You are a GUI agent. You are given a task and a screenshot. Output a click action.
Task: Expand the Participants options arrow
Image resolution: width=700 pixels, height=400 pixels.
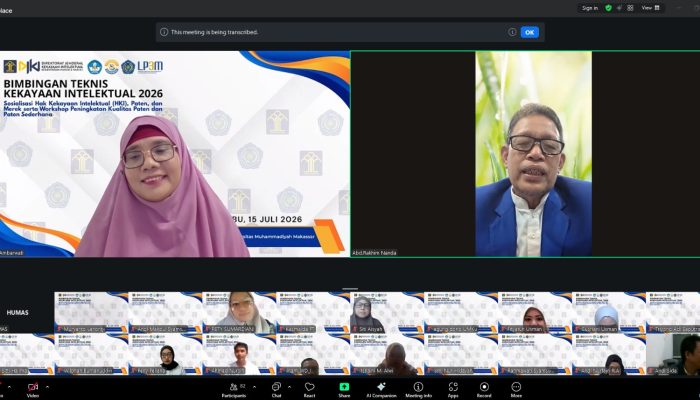pos(254,387)
